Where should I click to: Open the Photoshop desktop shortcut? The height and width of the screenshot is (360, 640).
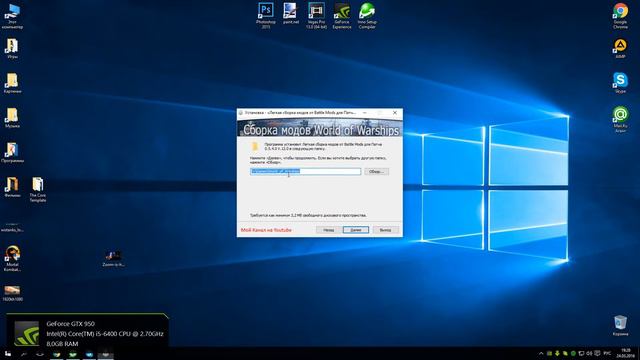click(266, 15)
